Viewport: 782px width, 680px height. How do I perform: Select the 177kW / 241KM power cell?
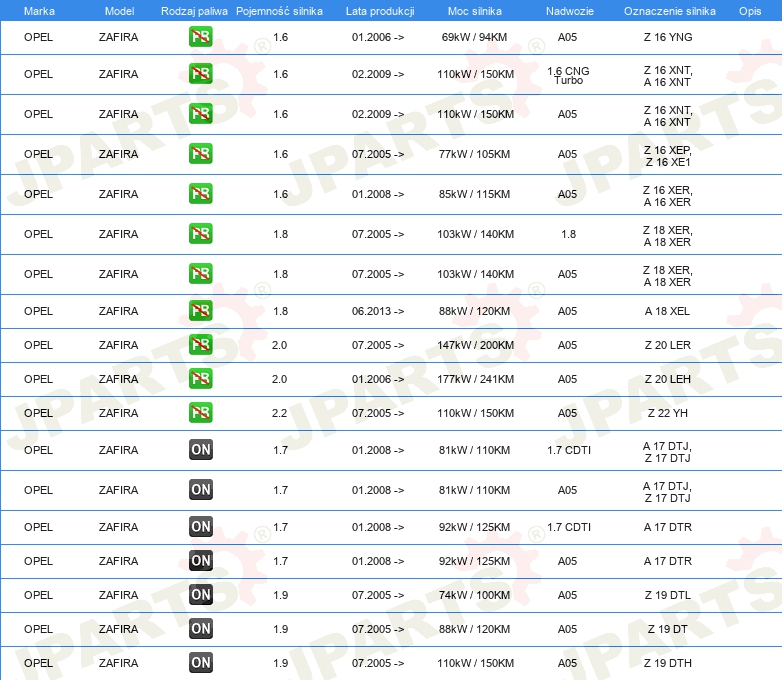click(475, 379)
